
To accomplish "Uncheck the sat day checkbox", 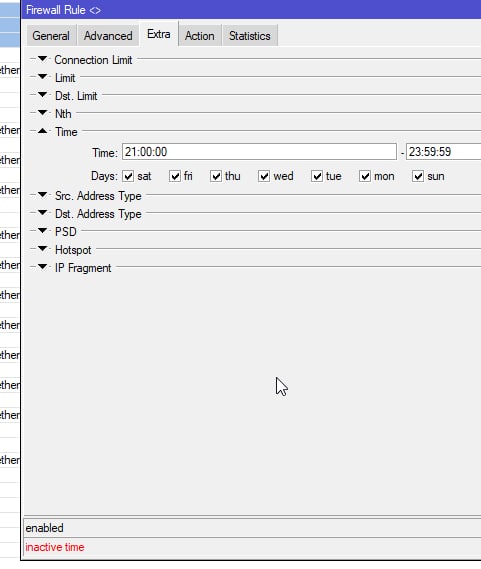I will (128, 176).
